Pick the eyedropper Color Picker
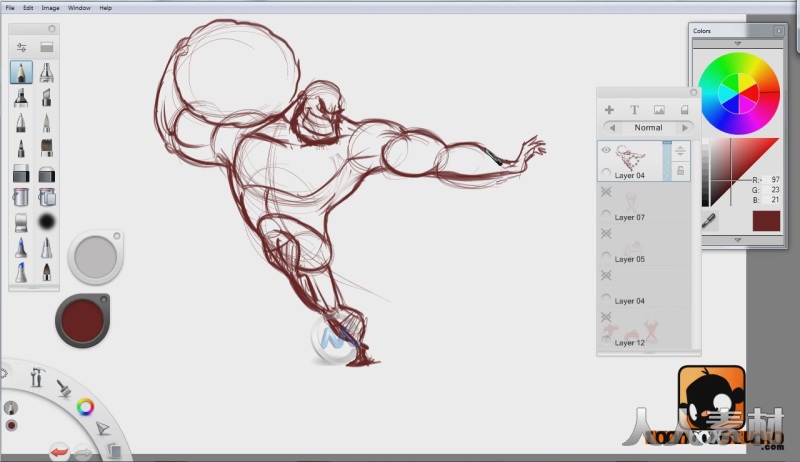This screenshot has height=462, width=800. tap(709, 220)
